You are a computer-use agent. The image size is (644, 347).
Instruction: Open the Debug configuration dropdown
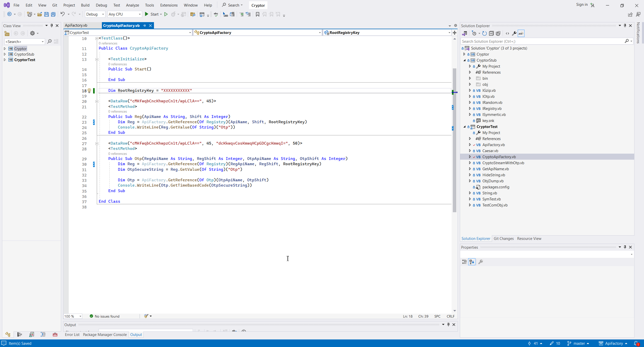(x=95, y=14)
